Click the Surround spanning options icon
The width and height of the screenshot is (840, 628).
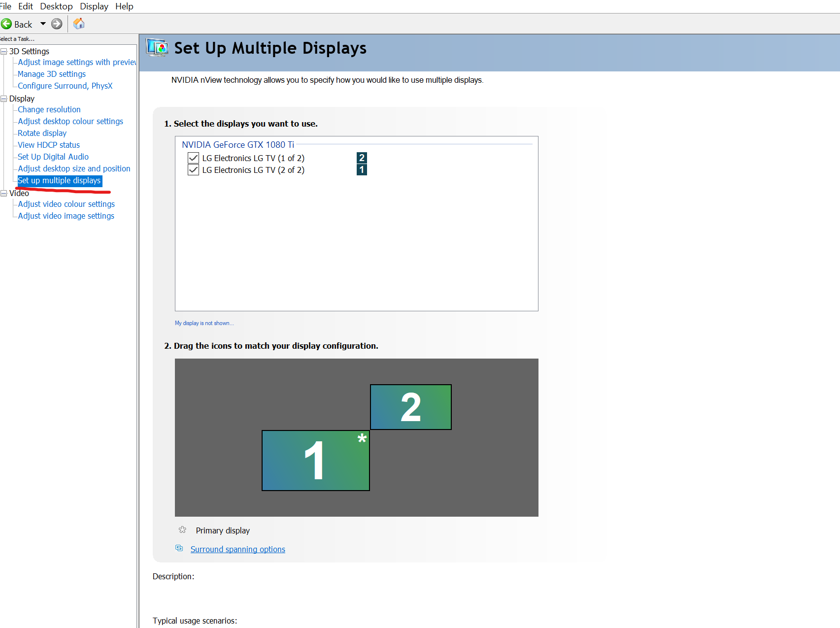pyautogui.click(x=179, y=548)
